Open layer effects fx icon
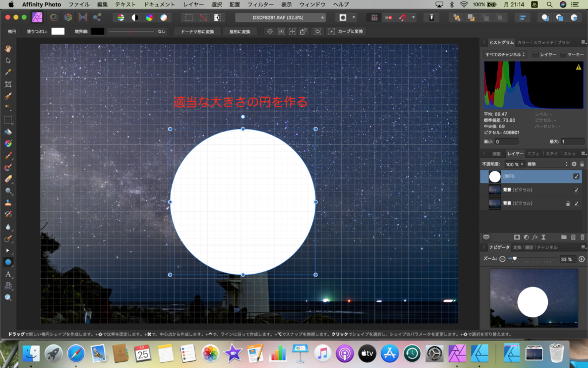588x368 pixels. pyautogui.click(x=535, y=237)
